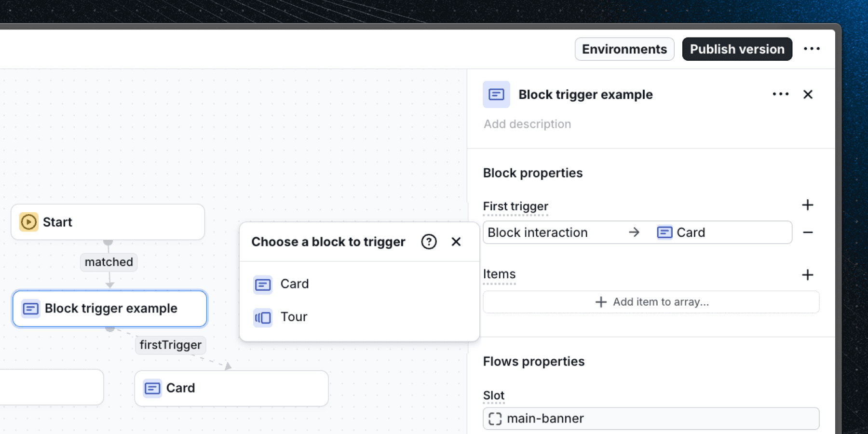This screenshot has width=868, height=434.
Task: Click the Add description placeholder
Action: 527,124
